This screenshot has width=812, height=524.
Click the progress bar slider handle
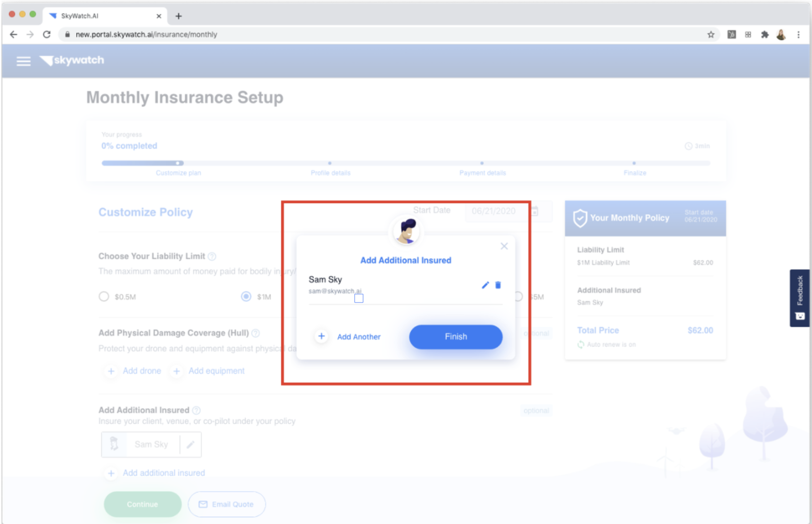pos(179,163)
